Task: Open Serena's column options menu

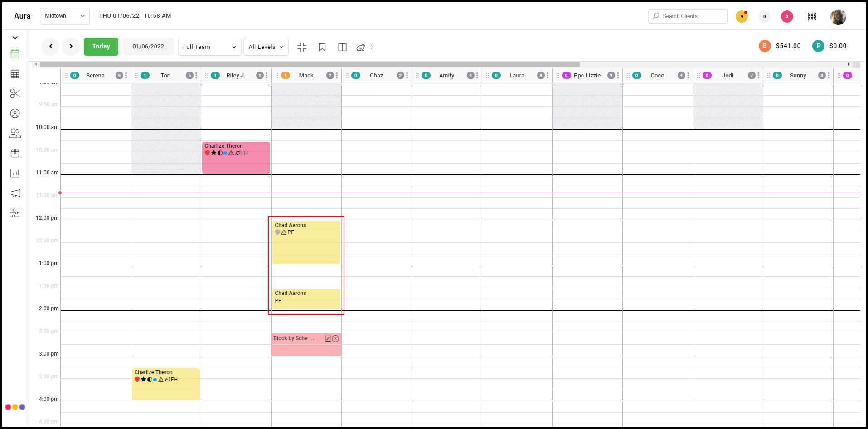Action: pyautogui.click(x=126, y=76)
